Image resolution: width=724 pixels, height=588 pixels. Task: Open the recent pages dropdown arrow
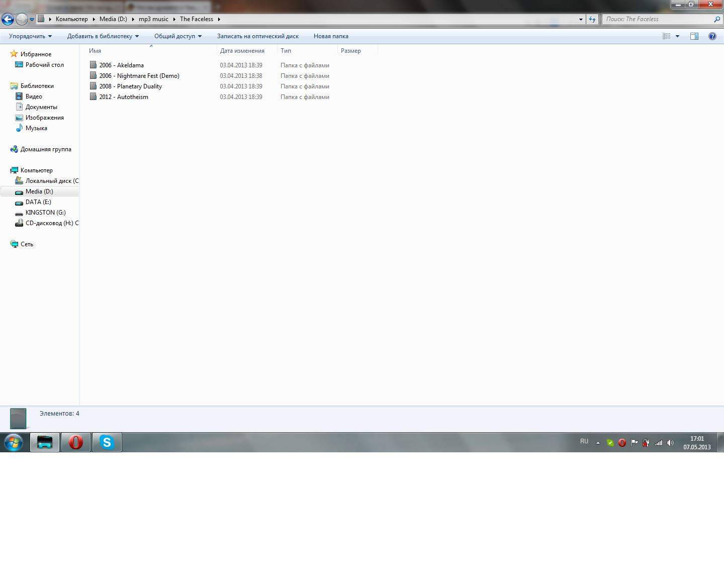(32, 20)
